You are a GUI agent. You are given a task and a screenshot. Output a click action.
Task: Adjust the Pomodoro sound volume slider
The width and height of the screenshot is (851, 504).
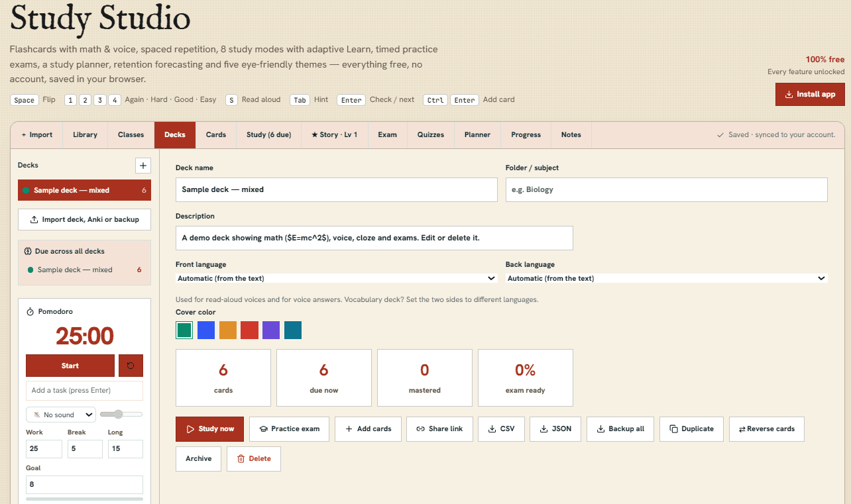click(121, 414)
